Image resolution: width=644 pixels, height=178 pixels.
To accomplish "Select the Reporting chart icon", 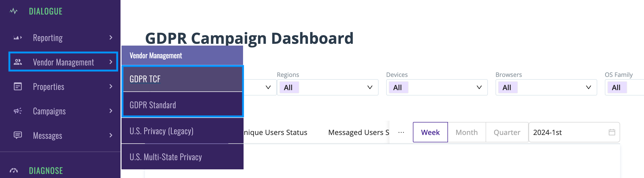I will click(x=17, y=37).
